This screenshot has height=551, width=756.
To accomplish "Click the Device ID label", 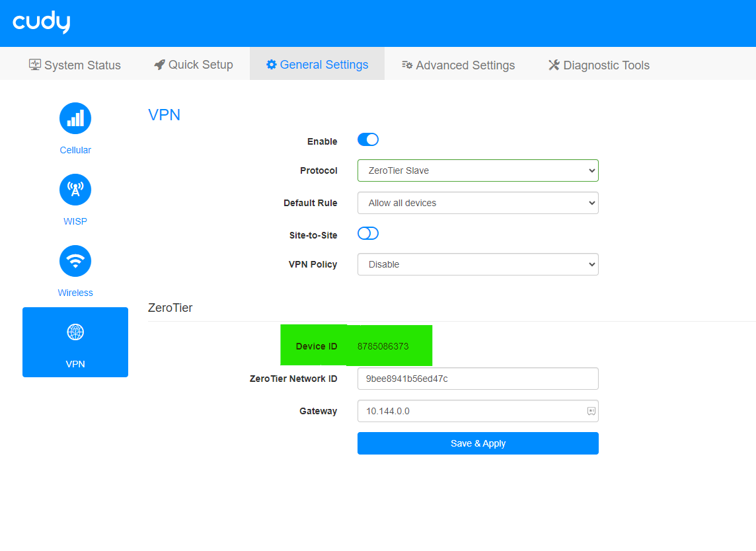I will (317, 346).
